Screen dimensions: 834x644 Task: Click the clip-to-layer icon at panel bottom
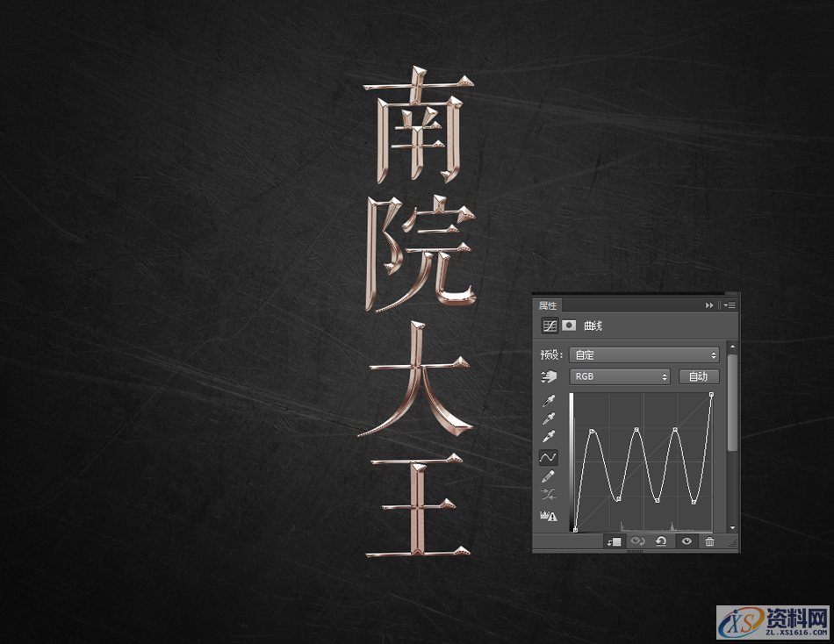[x=615, y=540]
